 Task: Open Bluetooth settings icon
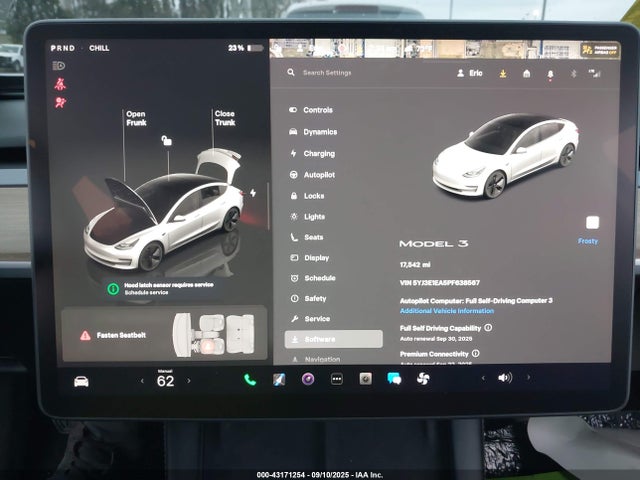(x=573, y=73)
